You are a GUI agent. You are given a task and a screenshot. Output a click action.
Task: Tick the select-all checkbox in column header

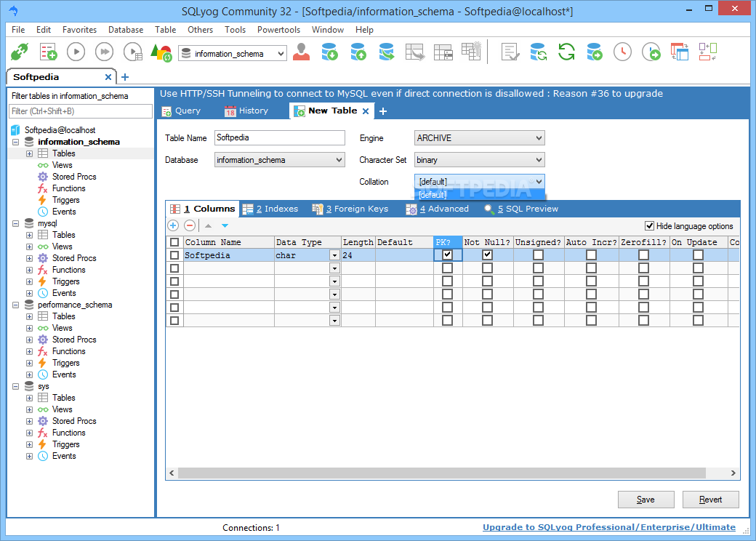point(174,242)
